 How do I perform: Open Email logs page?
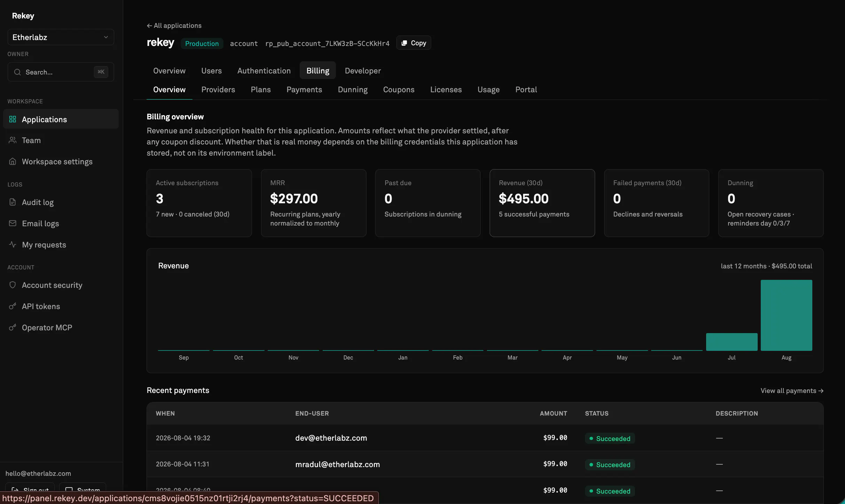click(61, 223)
